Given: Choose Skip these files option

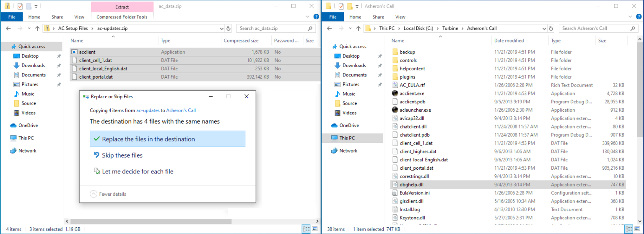Looking at the screenshot, I should (122, 155).
